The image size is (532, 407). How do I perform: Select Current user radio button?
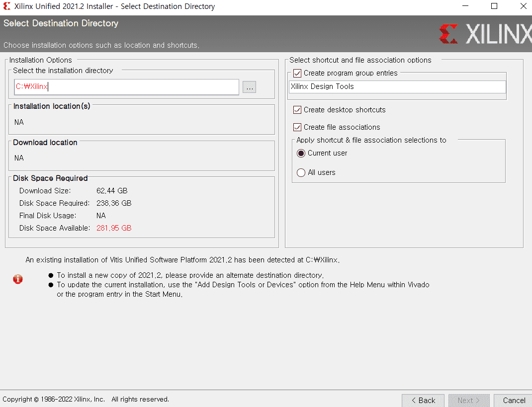pyautogui.click(x=301, y=153)
